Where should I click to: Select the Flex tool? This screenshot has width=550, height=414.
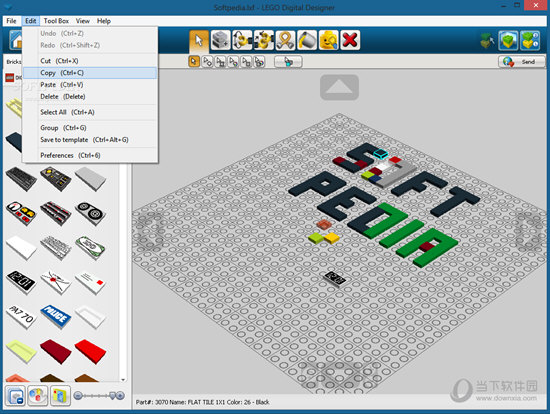285,41
